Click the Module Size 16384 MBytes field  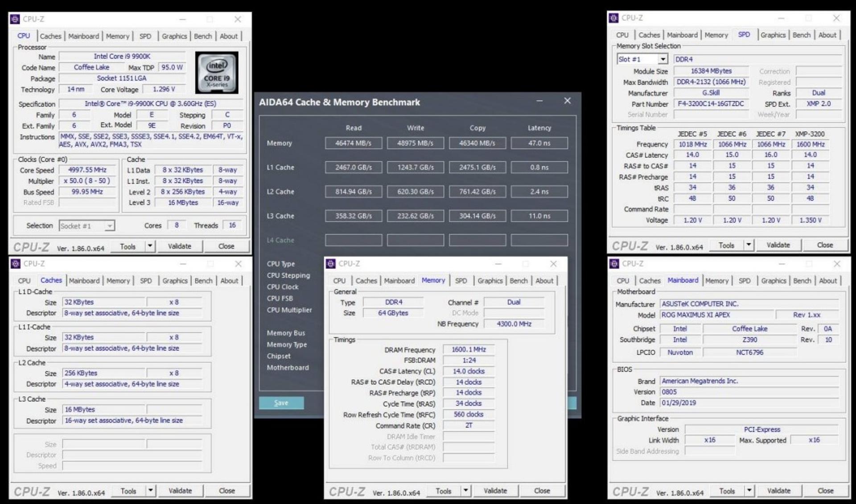(x=712, y=71)
